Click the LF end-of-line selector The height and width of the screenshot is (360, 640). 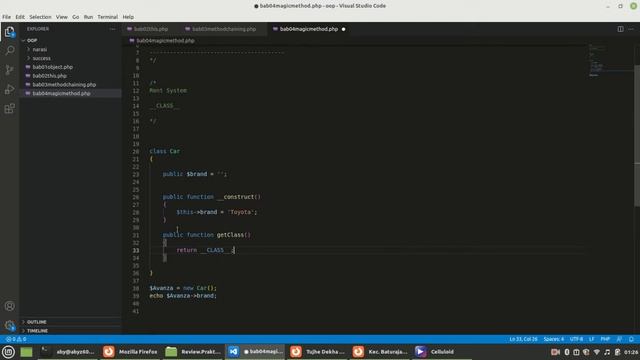[x=591, y=339]
